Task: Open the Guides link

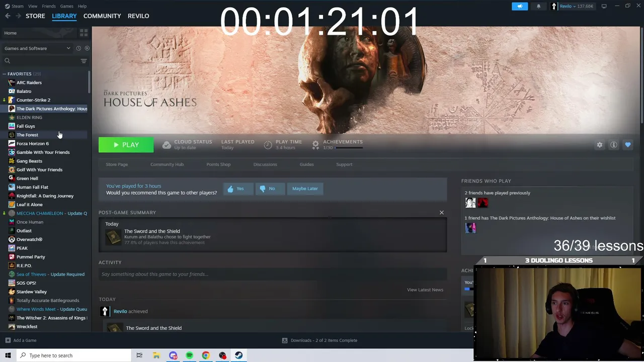Action: pyautogui.click(x=306, y=164)
